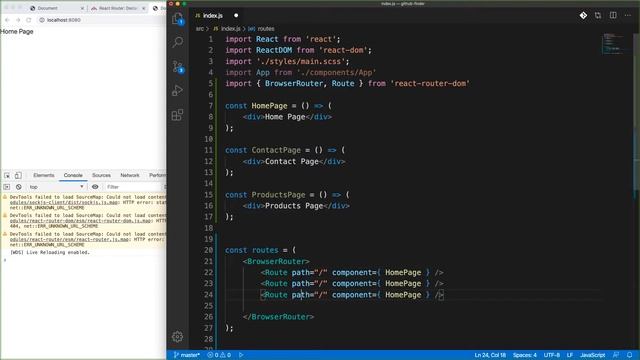
Task: Click 'ProductsPage' on line 15
Action: tap(278, 195)
